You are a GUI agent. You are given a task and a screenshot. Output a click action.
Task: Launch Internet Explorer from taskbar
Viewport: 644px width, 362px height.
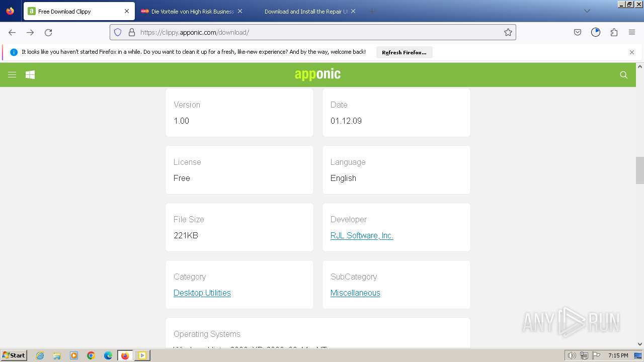tap(40, 355)
